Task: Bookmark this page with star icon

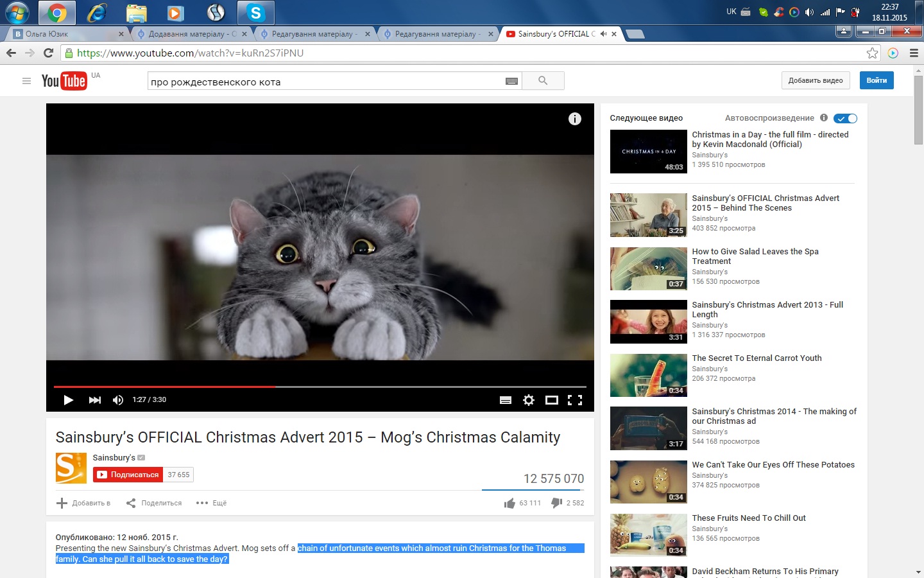Action: (x=872, y=53)
